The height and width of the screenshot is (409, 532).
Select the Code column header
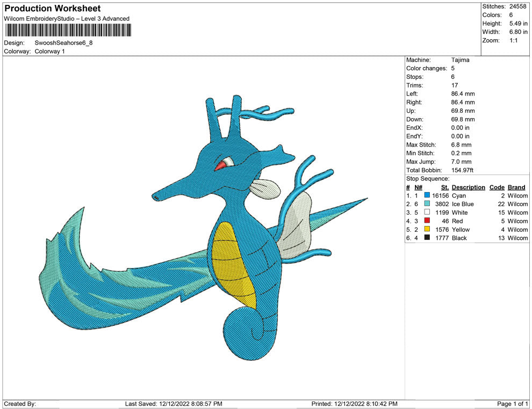point(497,187)
